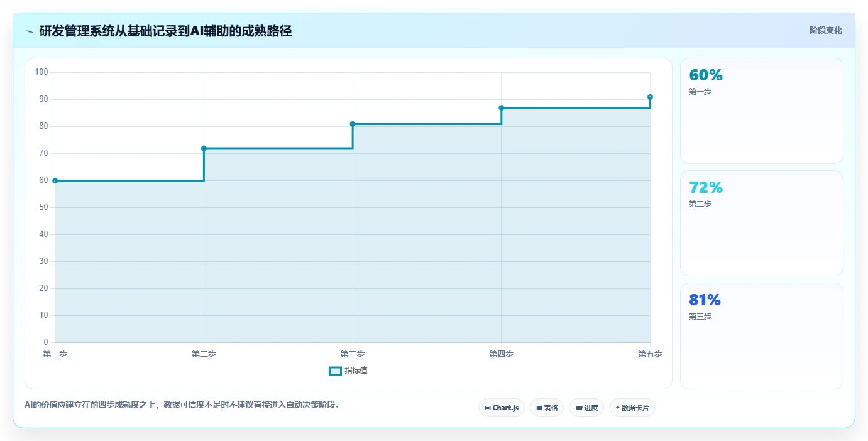The image size is (868, 441).
Task: Click the chart title 研发管理系统从基础记录到AI辅助的成熟路径
Action: pos(165,31)
